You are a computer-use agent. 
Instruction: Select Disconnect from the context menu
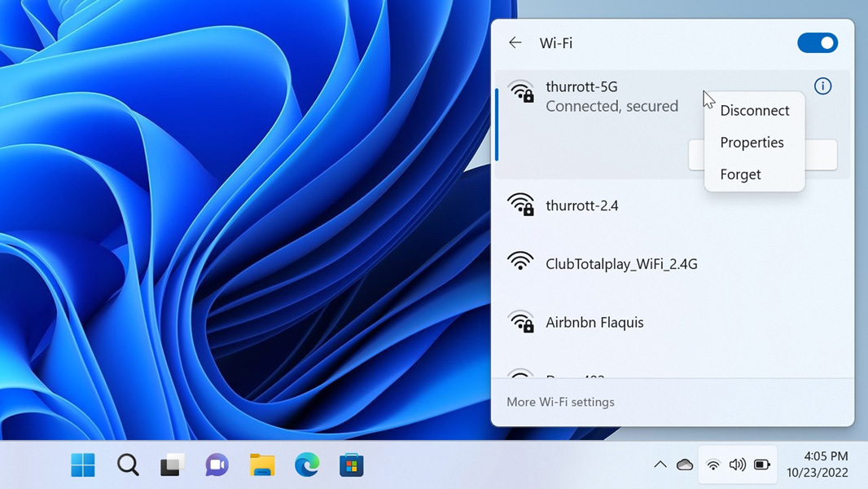point(754,111)
